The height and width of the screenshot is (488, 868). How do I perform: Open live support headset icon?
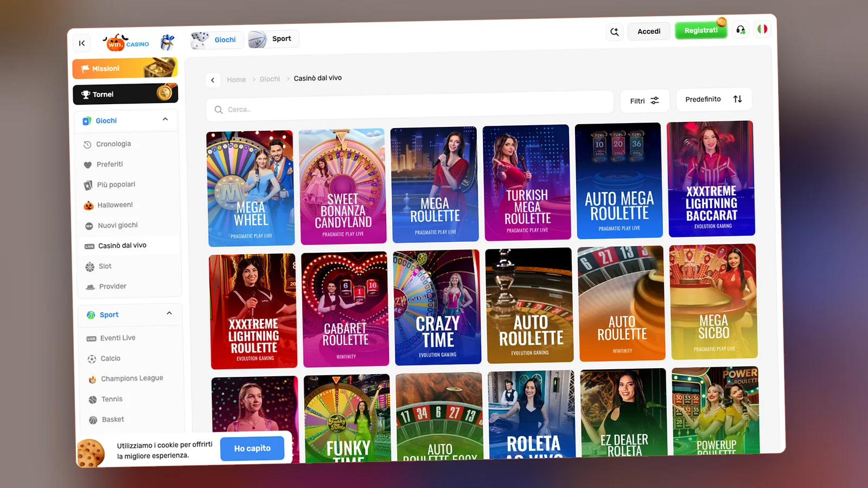741,29
